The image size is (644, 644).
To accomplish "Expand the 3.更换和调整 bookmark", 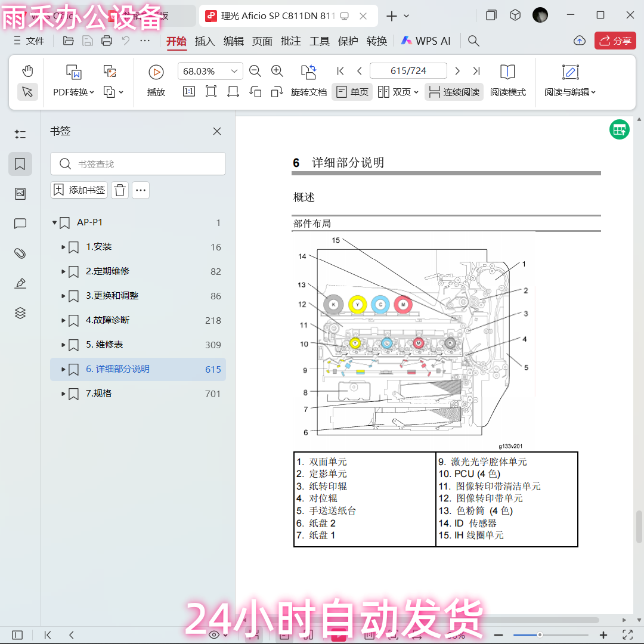I will (x=63, y=296).
